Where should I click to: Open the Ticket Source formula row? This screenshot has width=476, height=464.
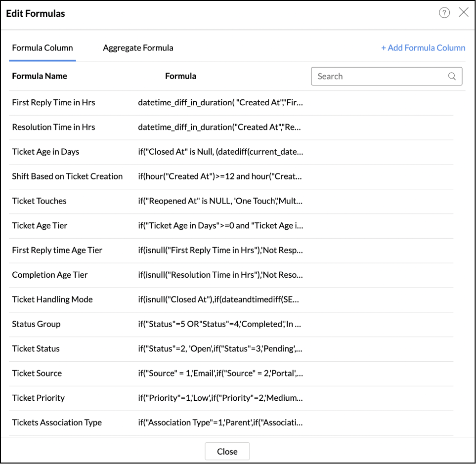[37, 373]
